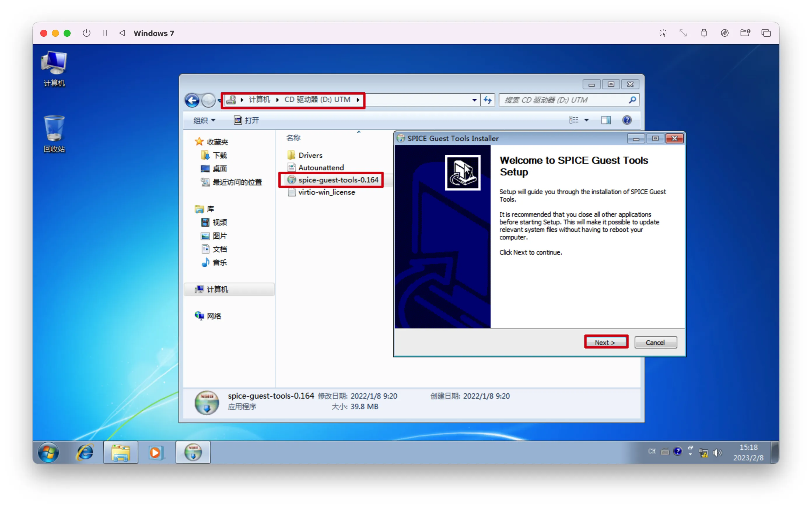Open the Windows Start menu
Viewport: 812px width, 507px height.
(49, 452)
